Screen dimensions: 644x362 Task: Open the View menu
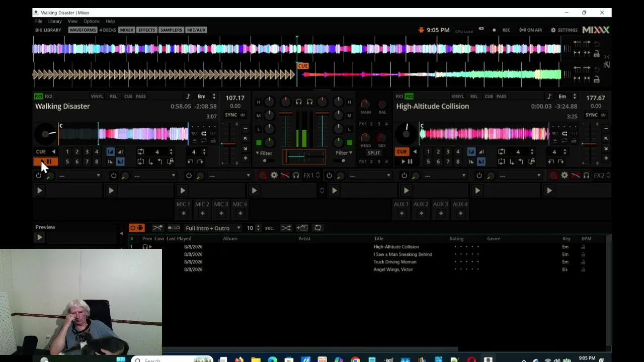(72, 21)
